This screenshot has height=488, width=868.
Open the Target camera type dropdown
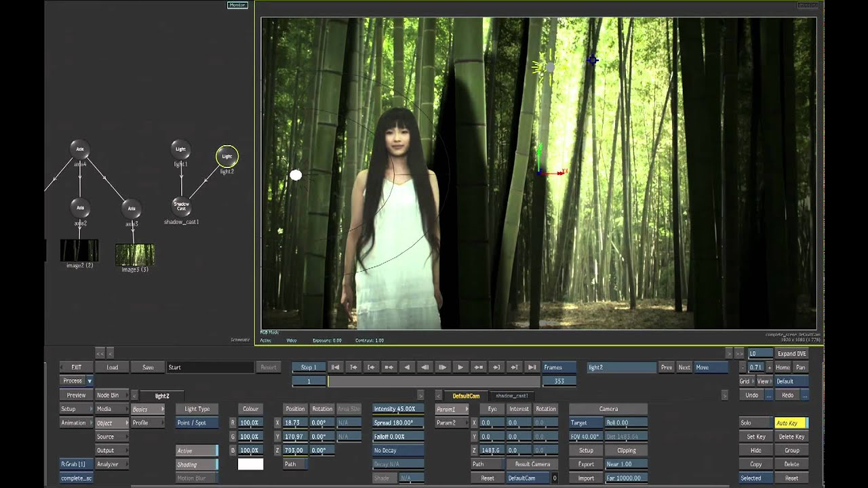pyautogui.click(x=586, y=423)
